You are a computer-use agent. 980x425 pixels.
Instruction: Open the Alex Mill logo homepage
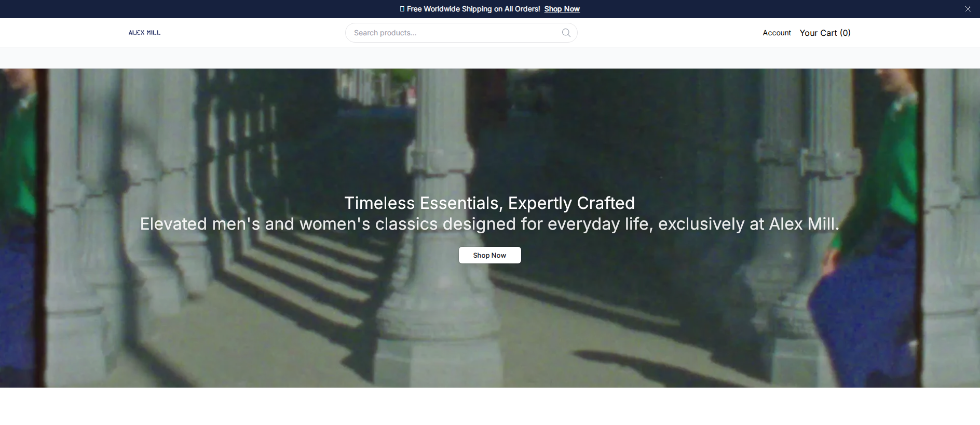tap(144, 33)
